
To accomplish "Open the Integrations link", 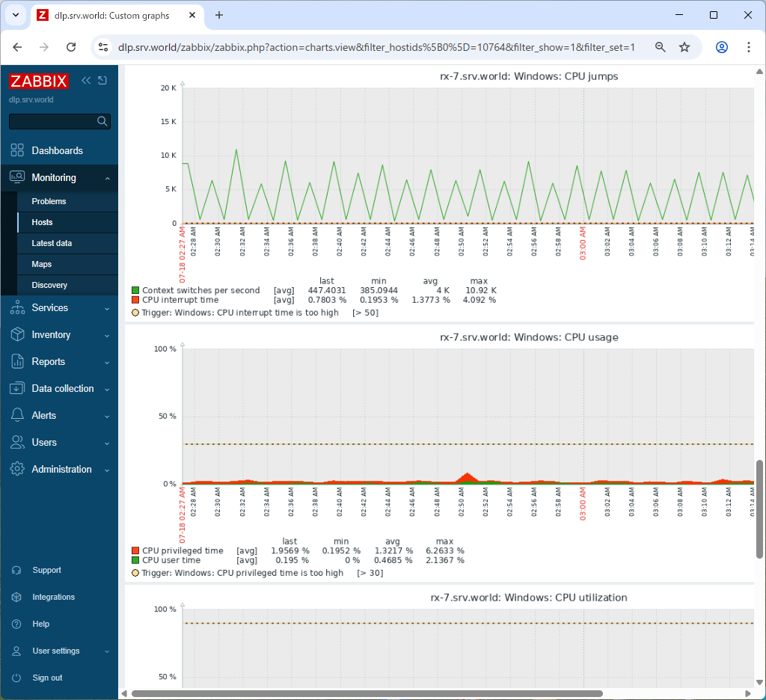I will click(x=53, y=597).
